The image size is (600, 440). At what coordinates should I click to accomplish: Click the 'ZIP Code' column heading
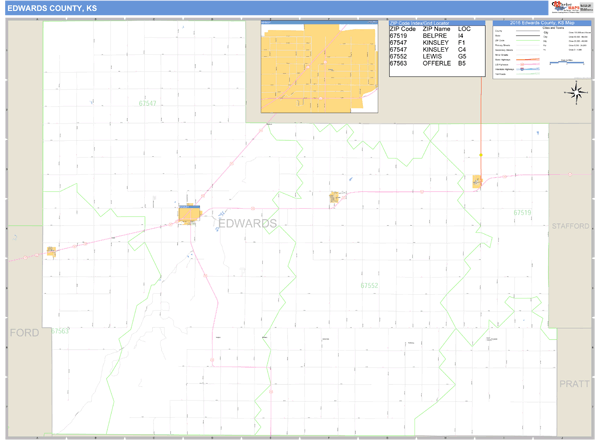[x=403, y=29]
